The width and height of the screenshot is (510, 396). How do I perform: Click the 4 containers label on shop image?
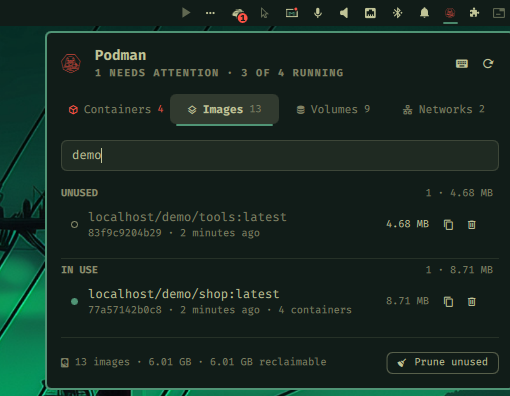tap(315, 310)
